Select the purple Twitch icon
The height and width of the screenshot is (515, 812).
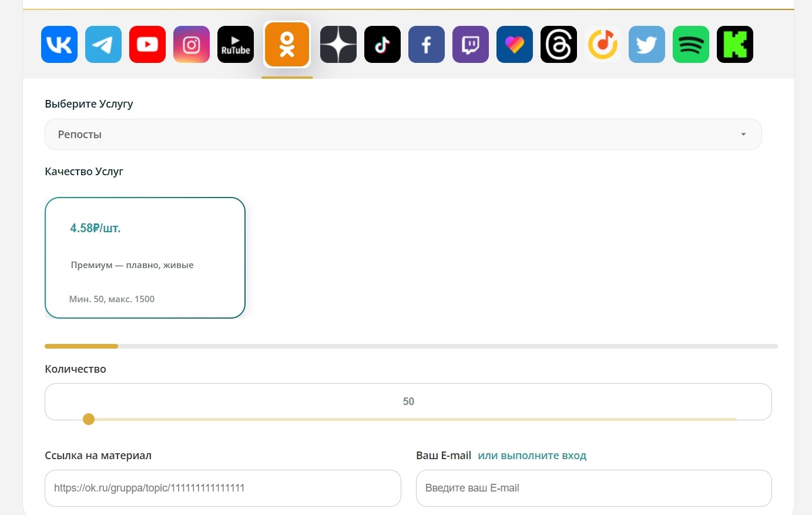pos(471,44)
